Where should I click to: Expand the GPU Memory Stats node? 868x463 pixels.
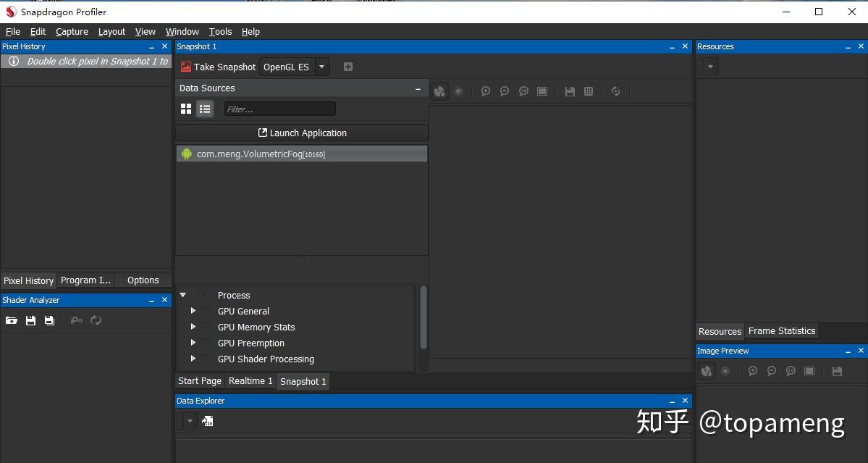(x=193, y=327)
